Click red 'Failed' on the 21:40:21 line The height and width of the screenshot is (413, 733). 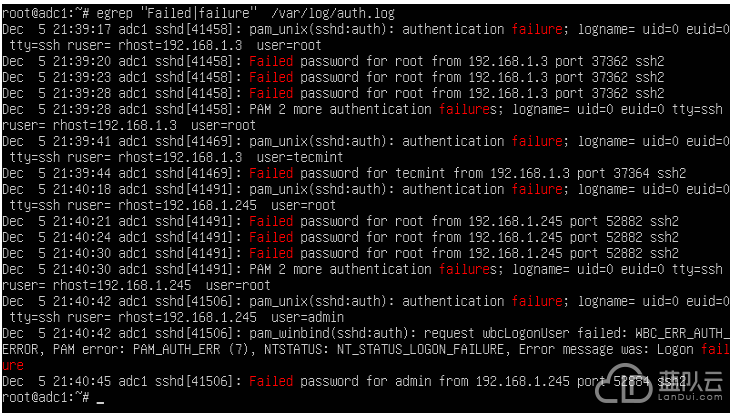(x=271, y=221)
